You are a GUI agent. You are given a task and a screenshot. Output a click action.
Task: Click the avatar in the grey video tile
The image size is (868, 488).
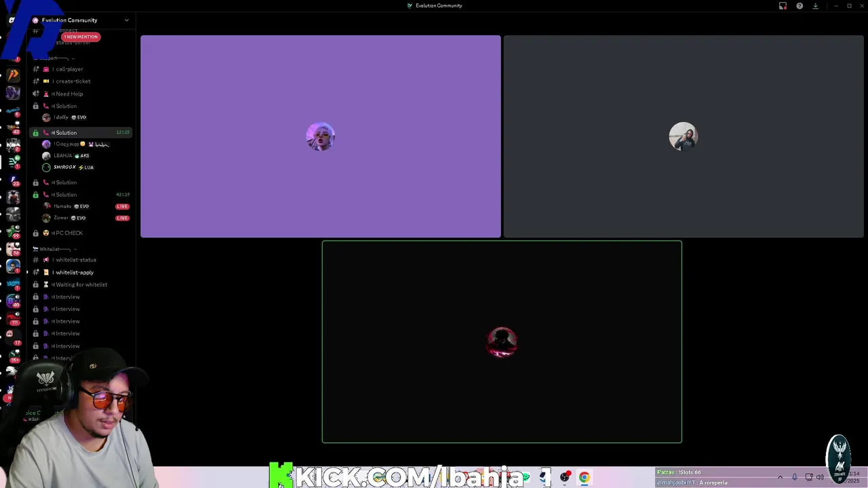point(683,136)
